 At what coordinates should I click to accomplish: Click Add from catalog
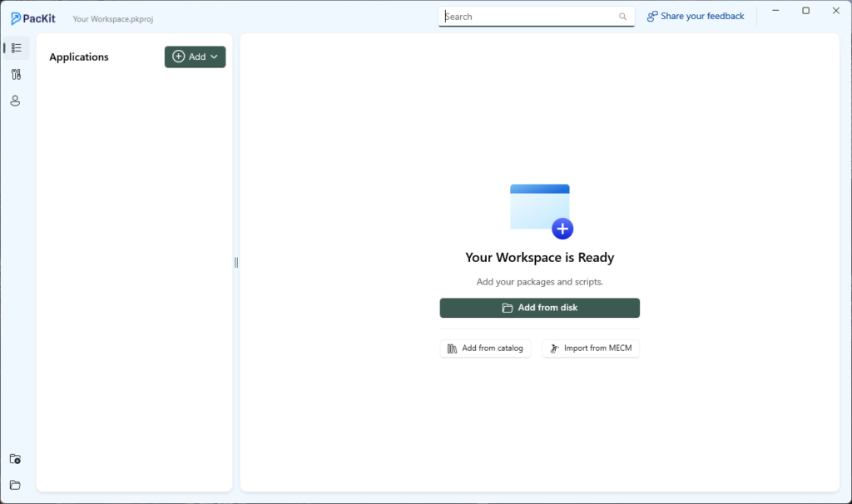[x=485, y=348]
